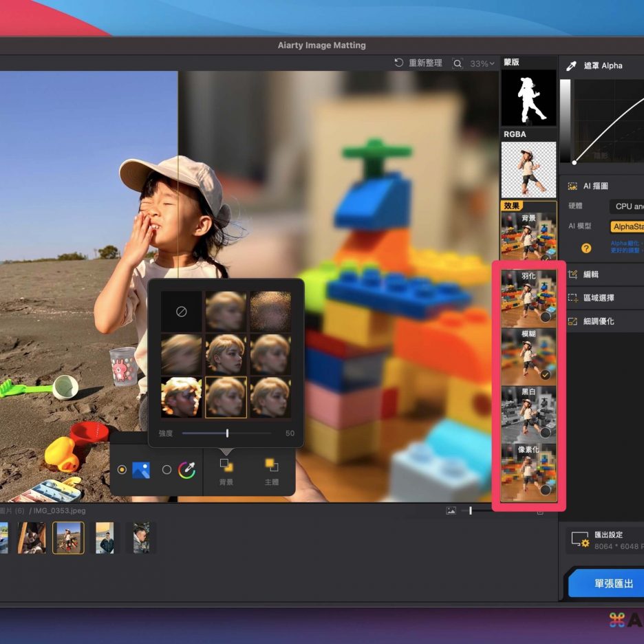
Task: Enable the 羽化 feather effect checkbox
Action: tap(545, 317)
